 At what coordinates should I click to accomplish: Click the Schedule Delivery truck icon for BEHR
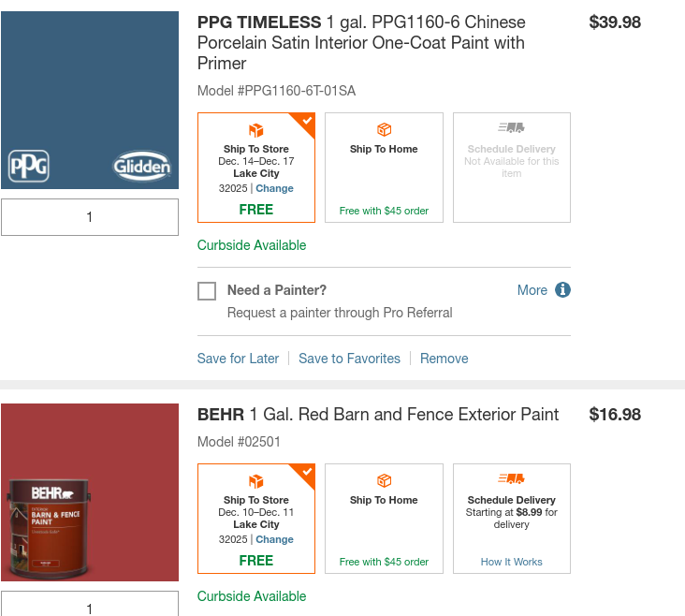click(x=511, y=479)
